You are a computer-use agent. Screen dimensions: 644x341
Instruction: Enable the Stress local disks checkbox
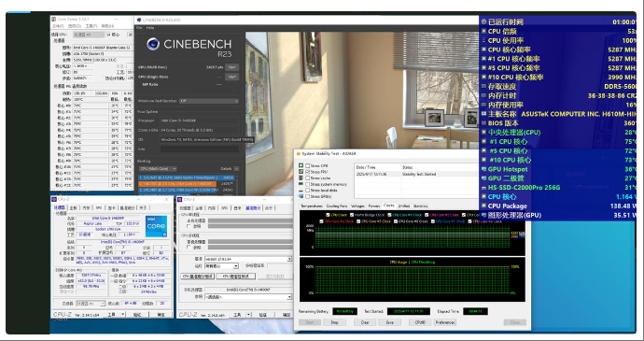pos(308,191)
